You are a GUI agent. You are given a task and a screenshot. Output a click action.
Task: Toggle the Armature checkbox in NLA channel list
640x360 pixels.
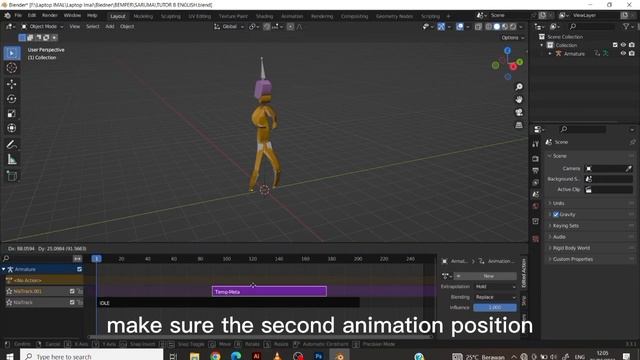(80, 269)
